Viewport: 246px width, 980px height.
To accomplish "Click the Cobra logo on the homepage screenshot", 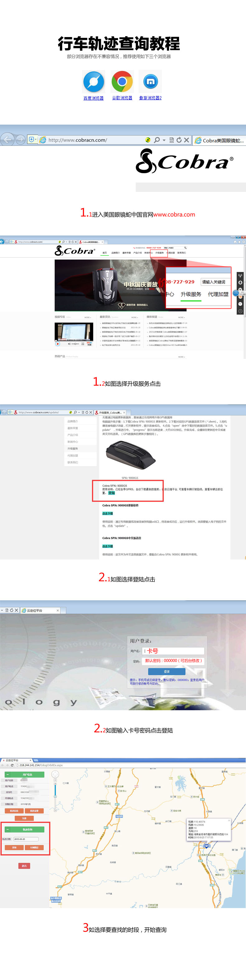I will tap(75, 251).
